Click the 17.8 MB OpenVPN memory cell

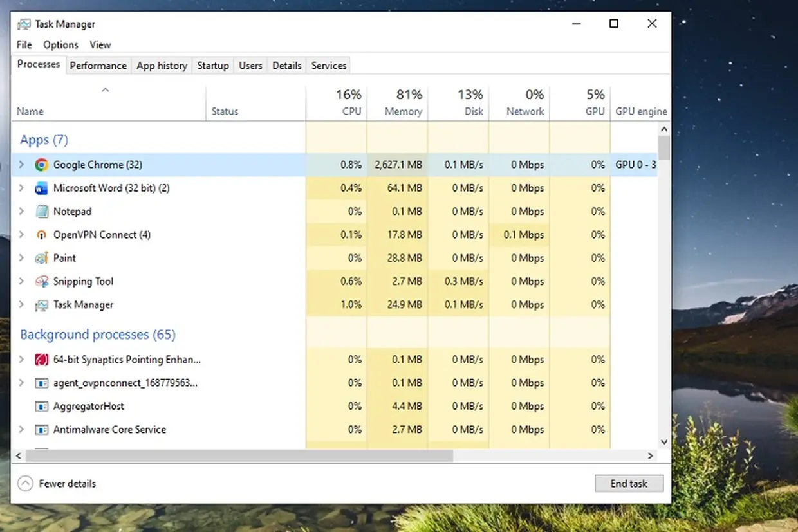(x=398, y=235)
